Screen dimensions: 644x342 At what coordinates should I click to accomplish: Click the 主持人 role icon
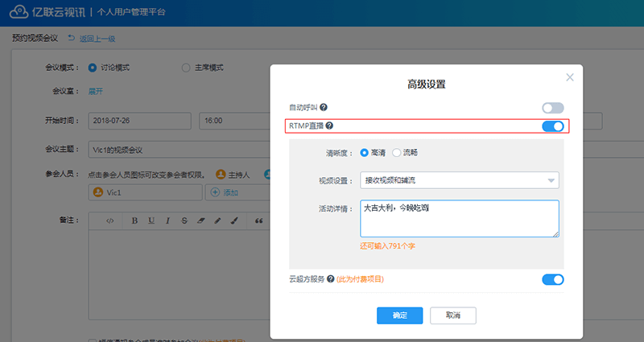(221, 175)
